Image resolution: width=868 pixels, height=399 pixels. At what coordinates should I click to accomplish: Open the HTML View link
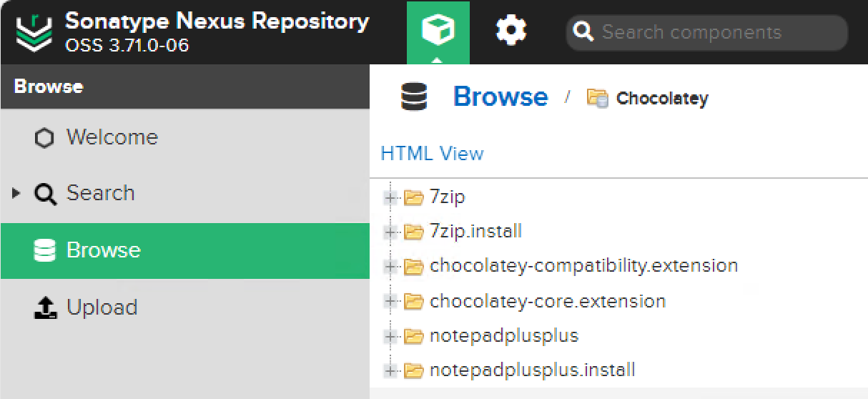(432, 154)
